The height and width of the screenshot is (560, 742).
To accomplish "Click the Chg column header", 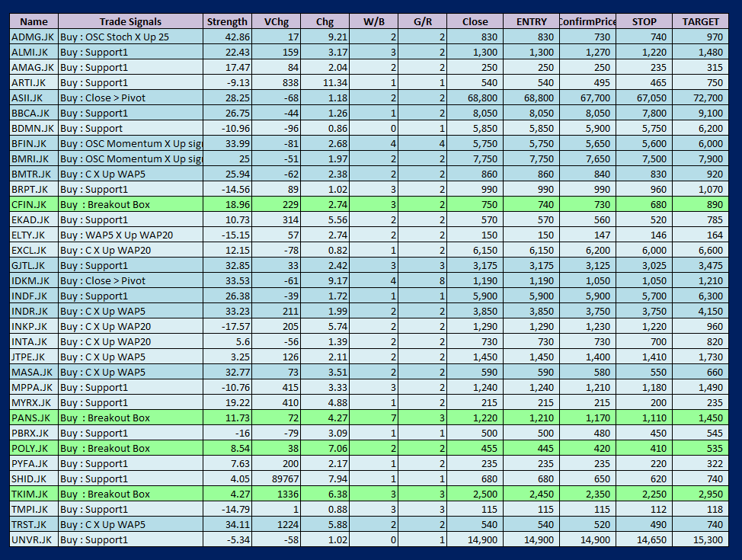I will [x=325, y=22].
